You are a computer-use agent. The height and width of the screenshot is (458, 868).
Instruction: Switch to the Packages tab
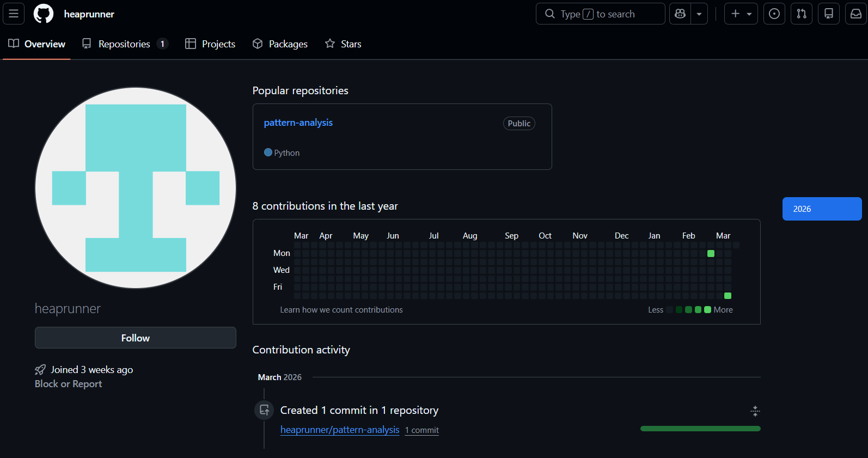(280, 44)
